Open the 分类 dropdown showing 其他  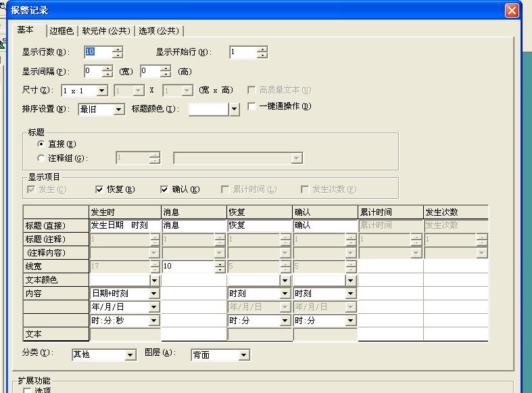(130, 355)
